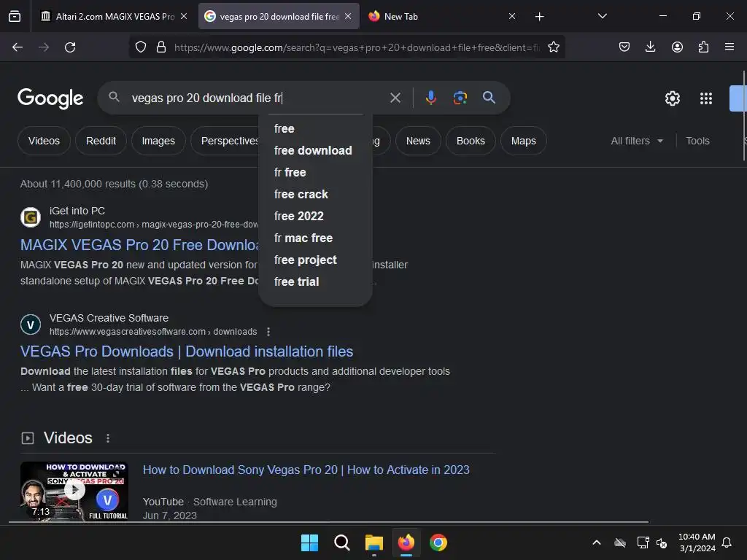Start Google voice search microphone
This screenshot has width=747, height=560.
(430, 98)
